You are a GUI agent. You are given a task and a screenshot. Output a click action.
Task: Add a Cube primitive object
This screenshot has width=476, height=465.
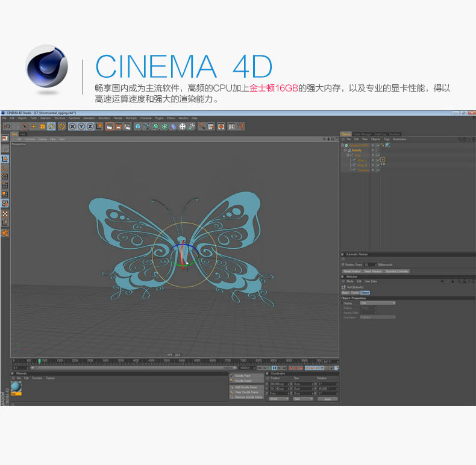(x=137, y=126)
